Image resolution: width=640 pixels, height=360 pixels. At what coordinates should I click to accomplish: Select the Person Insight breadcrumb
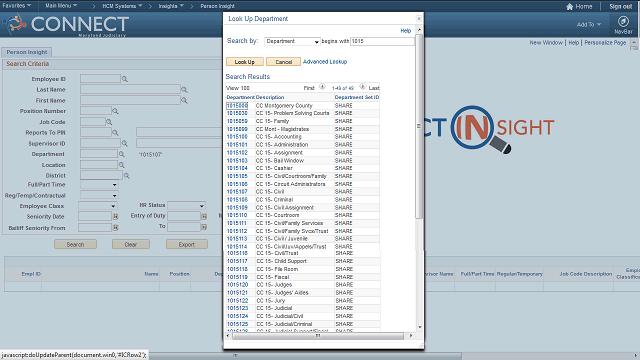click(218, 6)
